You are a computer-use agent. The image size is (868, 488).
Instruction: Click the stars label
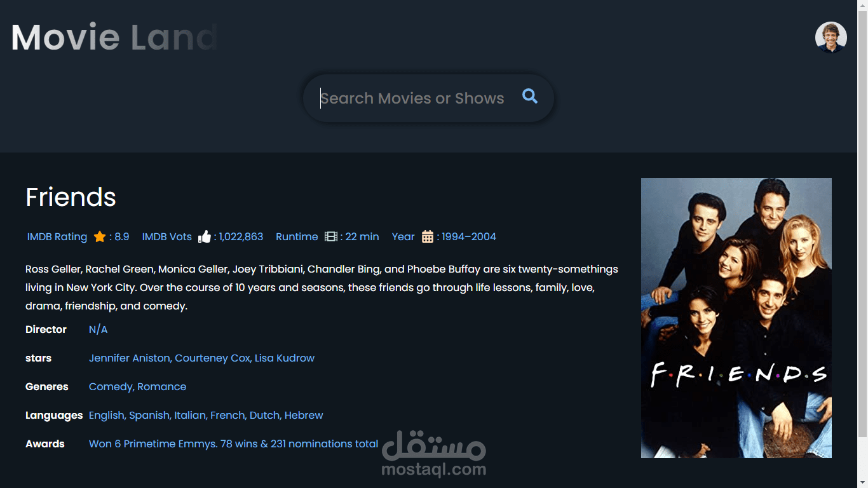click(38, 358)
